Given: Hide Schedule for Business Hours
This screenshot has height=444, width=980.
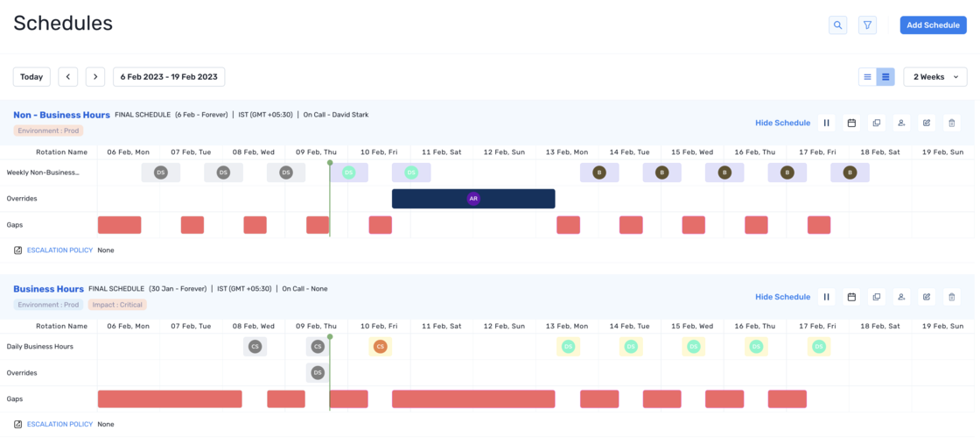Looking at the screenshot, I should [x=782, y=297].
